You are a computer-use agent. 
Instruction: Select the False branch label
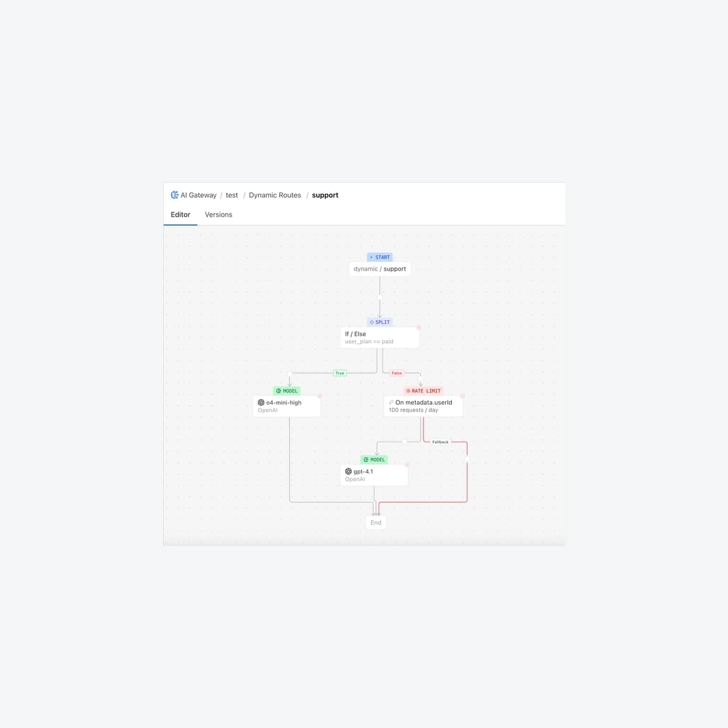coord(397,373)
